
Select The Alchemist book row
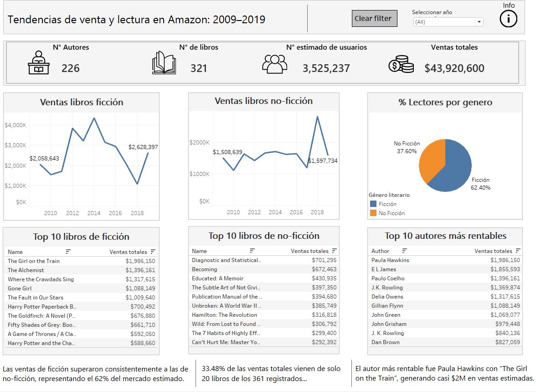click(x=81, y=270)
